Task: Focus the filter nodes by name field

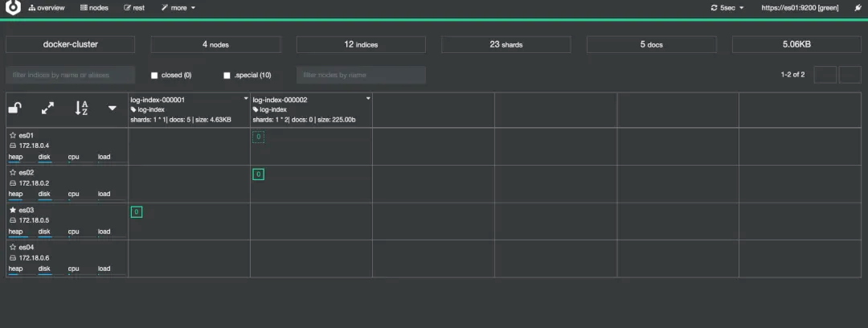Action: coord(361,75)
